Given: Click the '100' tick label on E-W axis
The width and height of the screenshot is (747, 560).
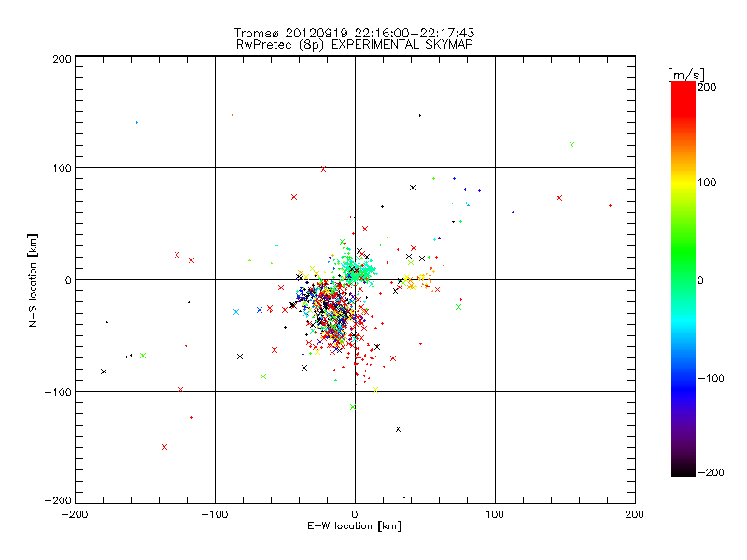Looking at the screenshot, I should point(495,514).
